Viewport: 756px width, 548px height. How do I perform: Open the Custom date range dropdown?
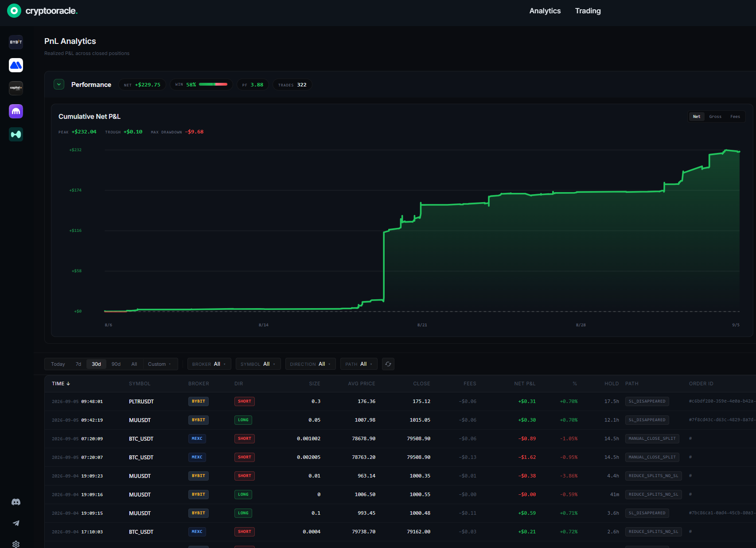(x=160, y=364)
